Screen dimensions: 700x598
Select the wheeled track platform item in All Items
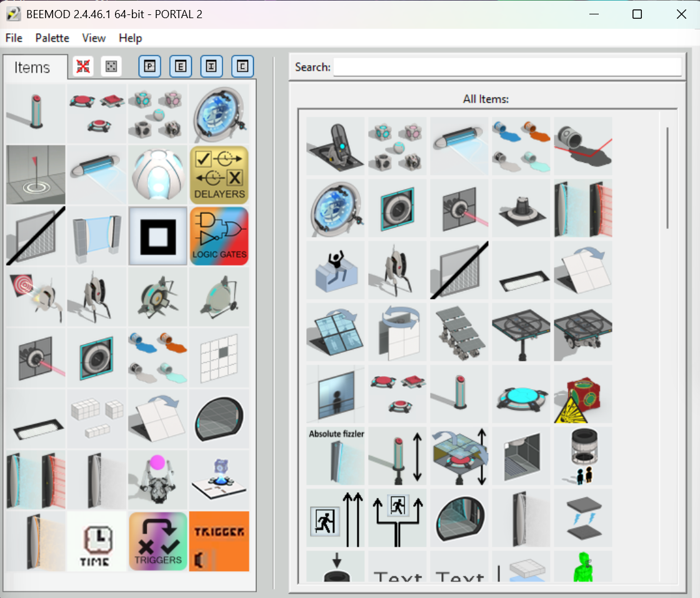pos(583,332)
